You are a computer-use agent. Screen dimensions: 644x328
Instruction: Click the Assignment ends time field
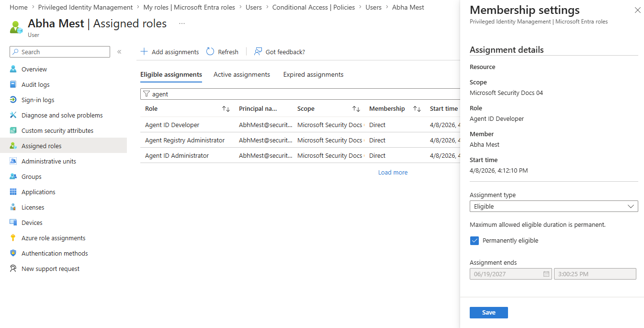pyautogui.click(x=595, y=274)
